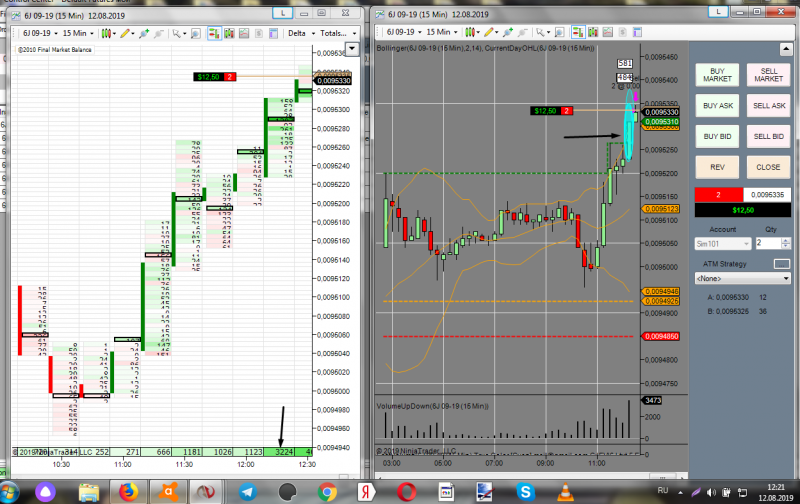Open chart style candlestick icon in left chart
The image size is (800, 504).
pyautogui.click(x=106, y=34)
